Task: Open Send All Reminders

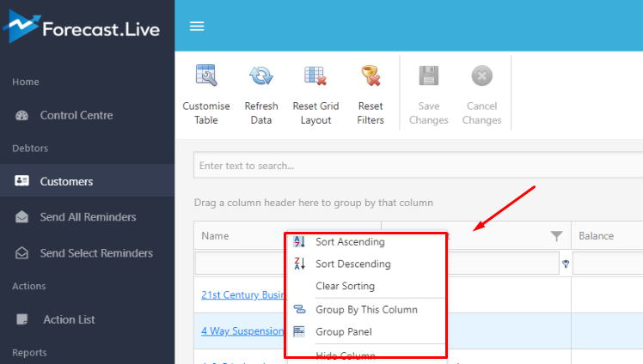Action: click(87, 217)
